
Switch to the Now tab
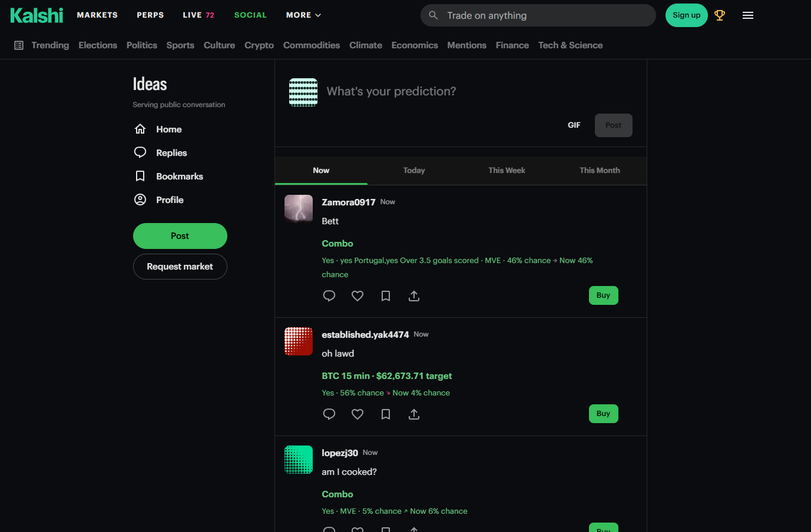tap(321, 171)
